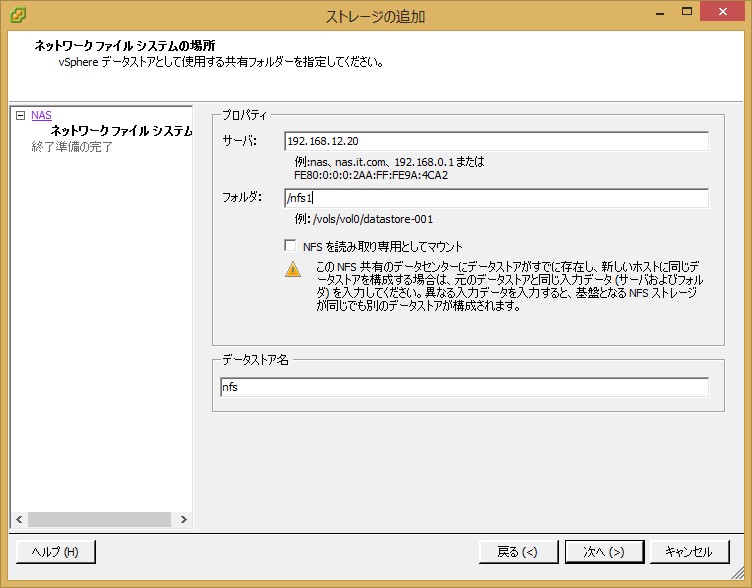Select ネットワーク ファイル システム step

pos(121,130)
